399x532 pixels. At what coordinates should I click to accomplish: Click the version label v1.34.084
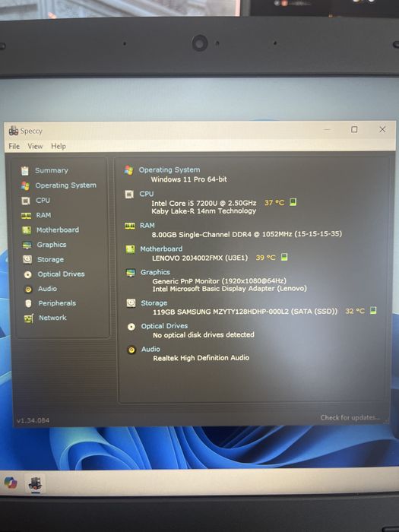(33, 420)
